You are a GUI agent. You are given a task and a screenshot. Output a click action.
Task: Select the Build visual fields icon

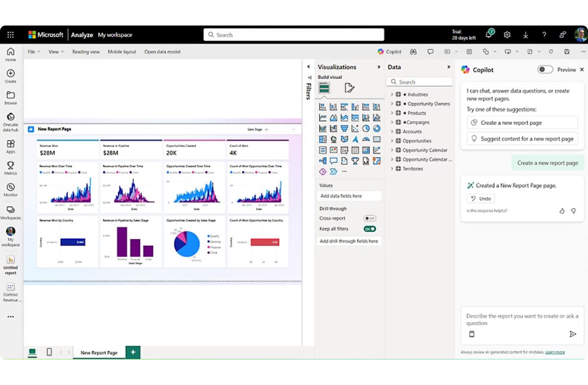tap(324, 88)
